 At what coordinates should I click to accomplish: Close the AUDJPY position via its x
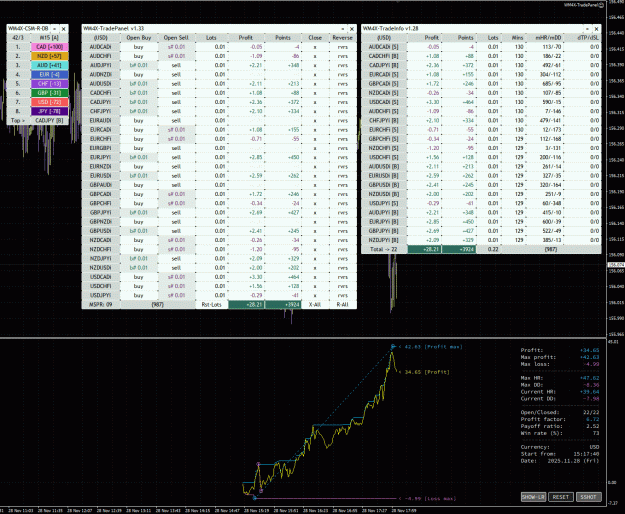(315, 65)
